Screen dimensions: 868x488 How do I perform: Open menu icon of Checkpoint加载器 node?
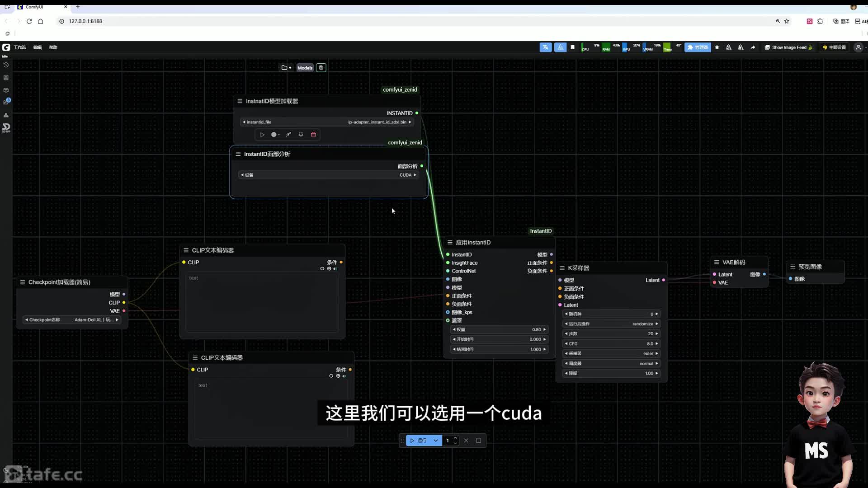[23, 282]
